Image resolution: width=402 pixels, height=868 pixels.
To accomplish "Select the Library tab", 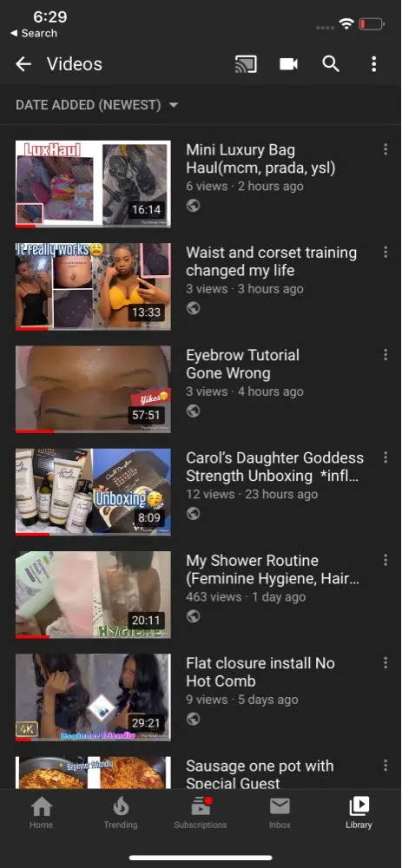I will pyautogui.click(x=359, y=812).
